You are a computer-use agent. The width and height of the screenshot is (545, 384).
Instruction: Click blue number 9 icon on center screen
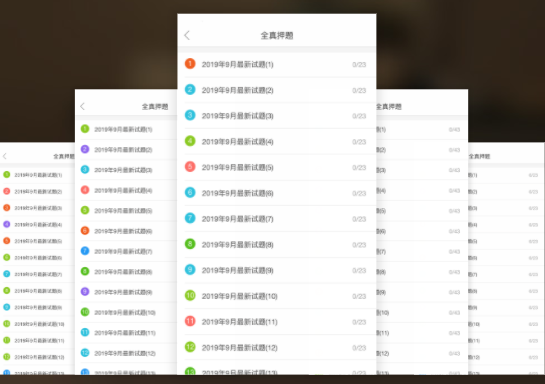click(190, 270)
